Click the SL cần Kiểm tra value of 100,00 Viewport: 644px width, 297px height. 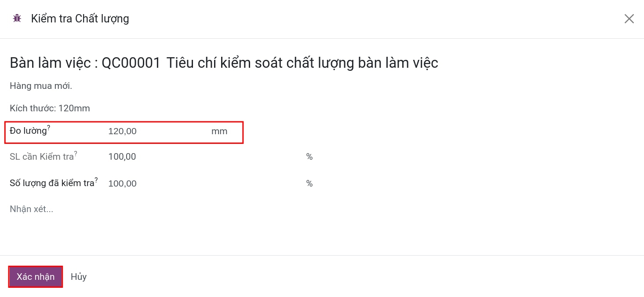[122, 156]
